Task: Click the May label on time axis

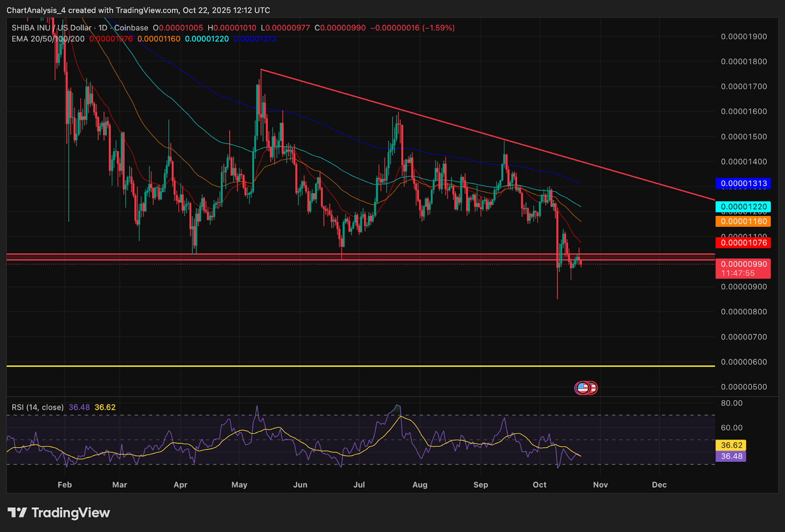Action: point(239,485)
